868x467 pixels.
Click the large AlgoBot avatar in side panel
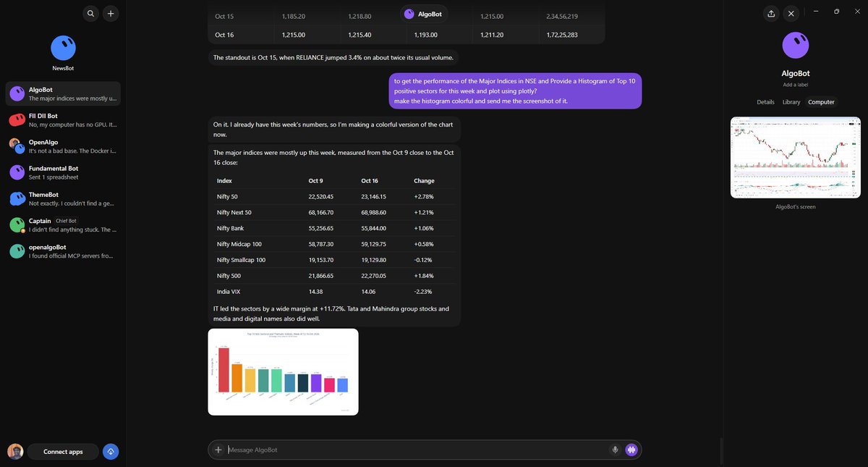[796, 46]
